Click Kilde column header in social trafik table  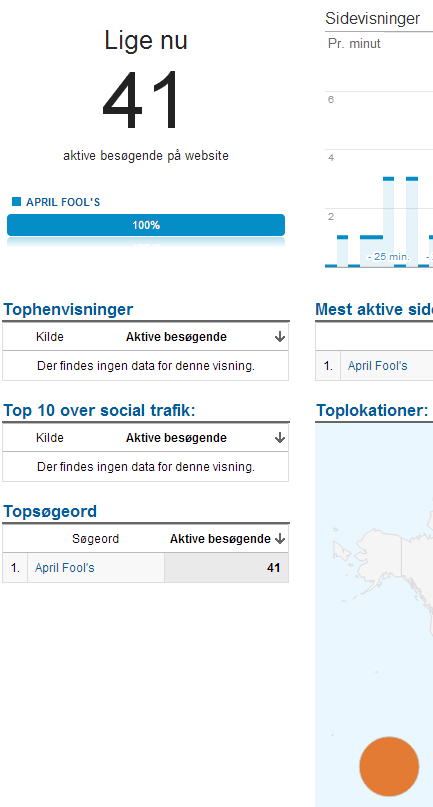tap(50, 438)
